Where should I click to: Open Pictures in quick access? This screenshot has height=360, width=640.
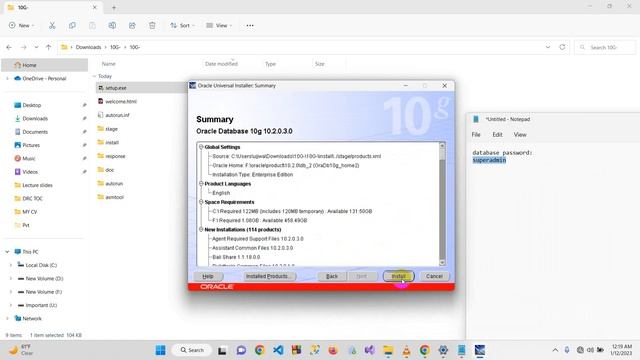pyautogui.click(x=31, y=145)
